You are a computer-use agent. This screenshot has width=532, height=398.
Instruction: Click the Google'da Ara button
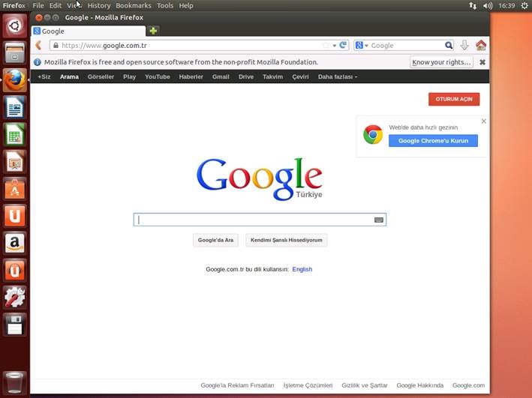(x=215, y=240)
